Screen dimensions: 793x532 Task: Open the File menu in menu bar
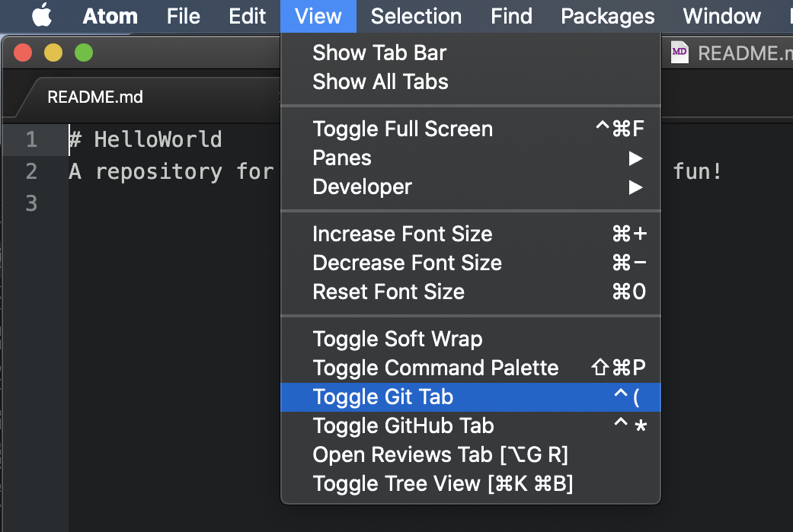click(183, 16)
